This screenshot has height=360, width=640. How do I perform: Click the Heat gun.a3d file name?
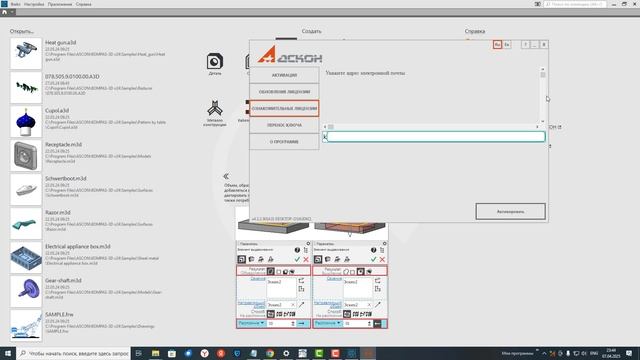60,42
